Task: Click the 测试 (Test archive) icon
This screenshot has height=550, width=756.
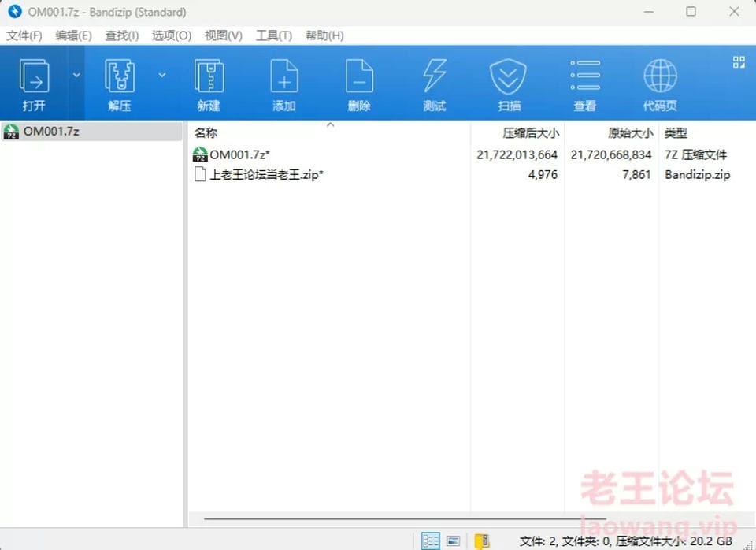Action: click(x=435, y=84)
